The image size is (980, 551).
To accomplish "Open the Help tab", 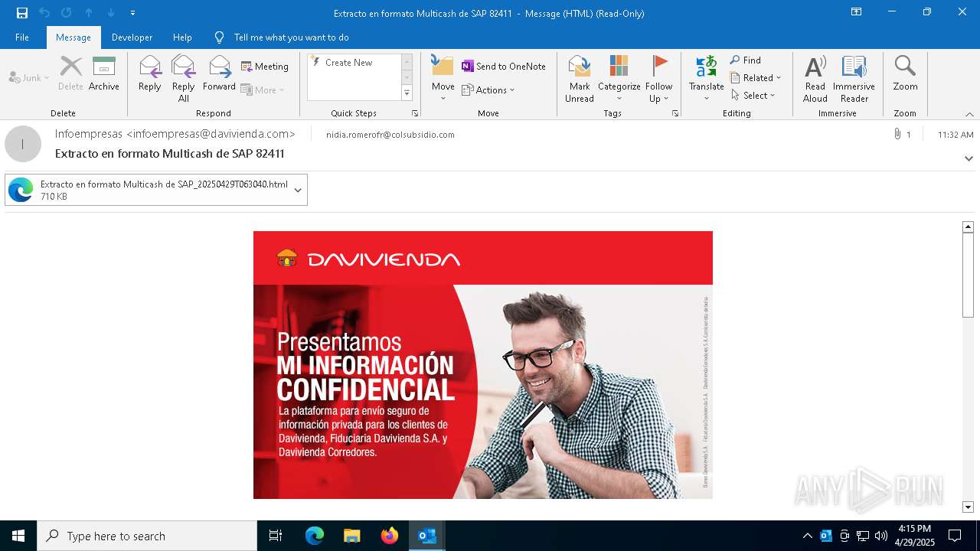I will tap(182, 37).
